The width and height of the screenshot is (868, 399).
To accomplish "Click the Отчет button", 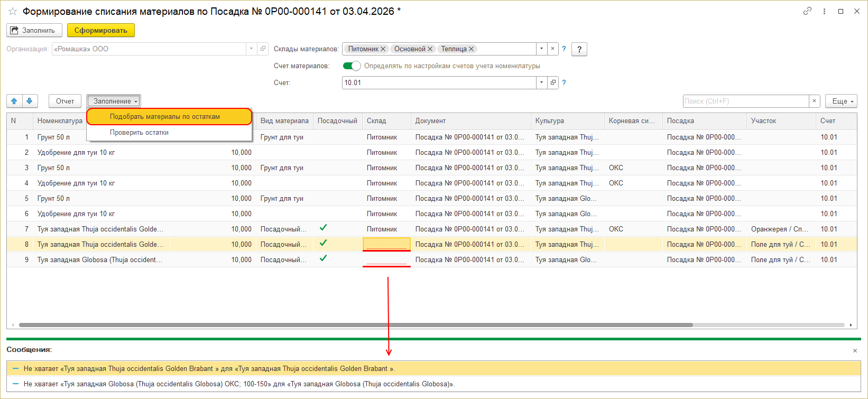I will (x=65, y=101).
